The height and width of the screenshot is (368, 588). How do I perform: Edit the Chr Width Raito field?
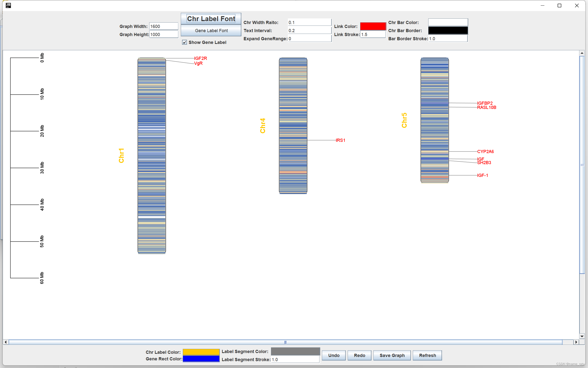pos(310,22)
